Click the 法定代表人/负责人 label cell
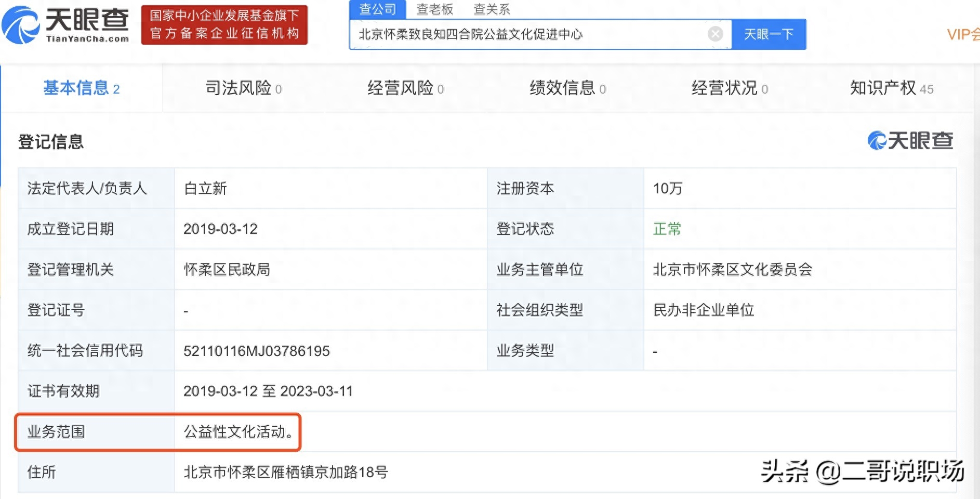 pos(97,188)
